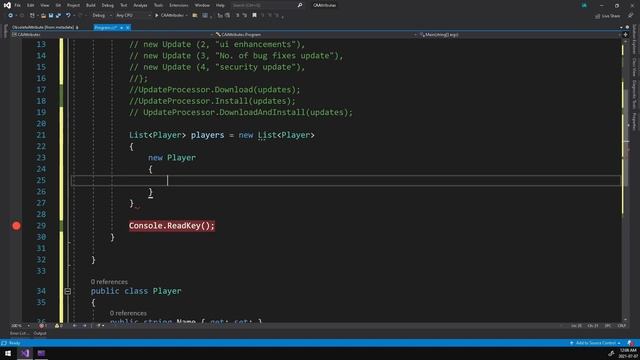Open the Extensions menu
The height and width of the screenshot is (360, 640).
click(179, 5)
